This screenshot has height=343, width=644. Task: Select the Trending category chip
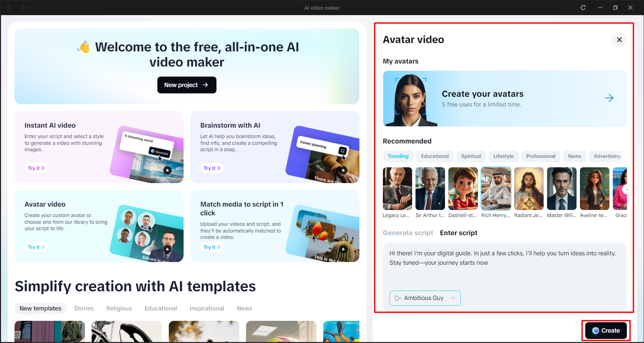pos(398,156)
